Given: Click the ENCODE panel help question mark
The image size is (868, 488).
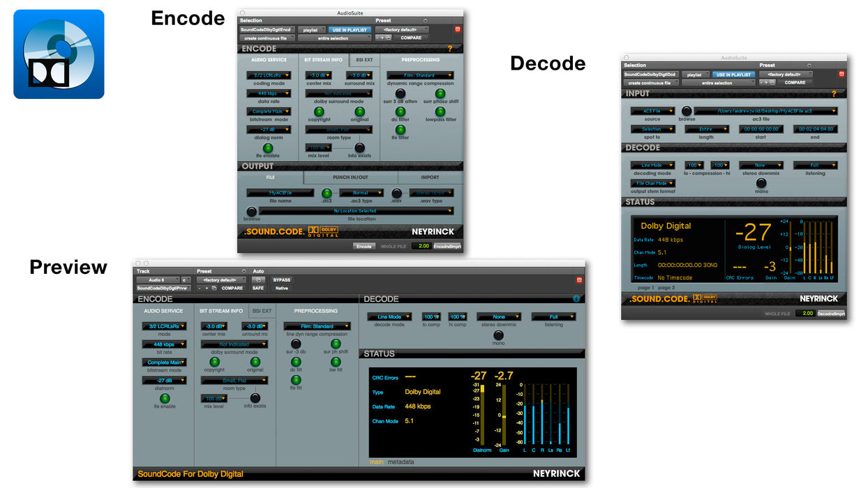Looking at the screenshot, I should [449, 47].
